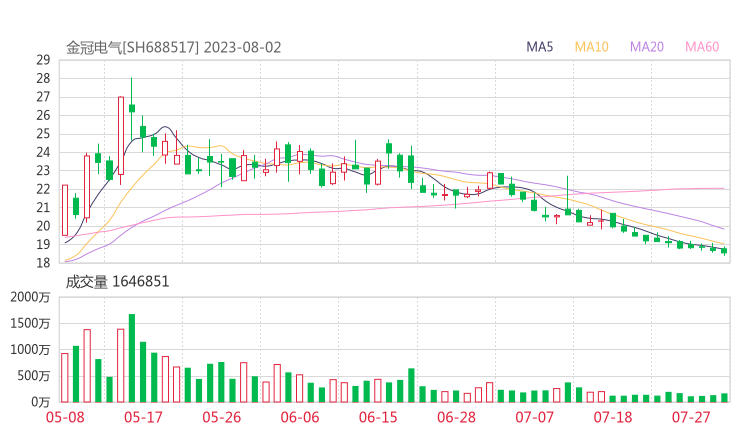The image size is (740, 440).
Task: Toggle the MA60 legend label
Action: (x=702, y=47)
